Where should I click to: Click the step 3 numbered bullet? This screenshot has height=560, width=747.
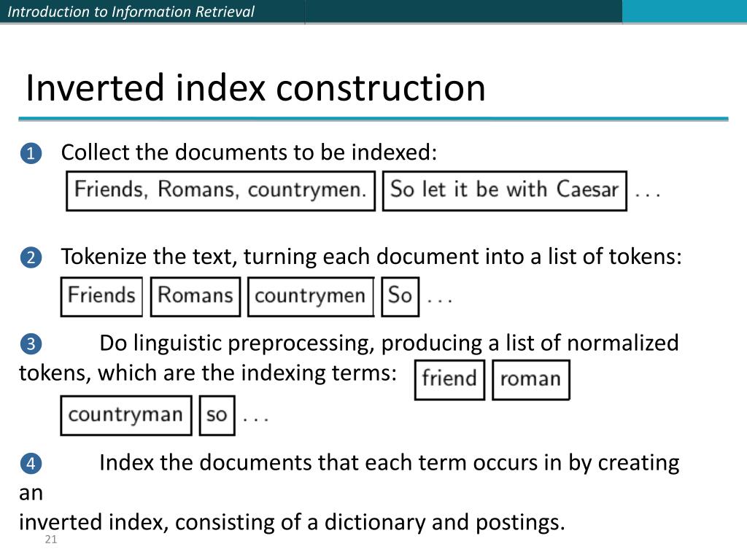pyautogui.click(x=31, y=343)
